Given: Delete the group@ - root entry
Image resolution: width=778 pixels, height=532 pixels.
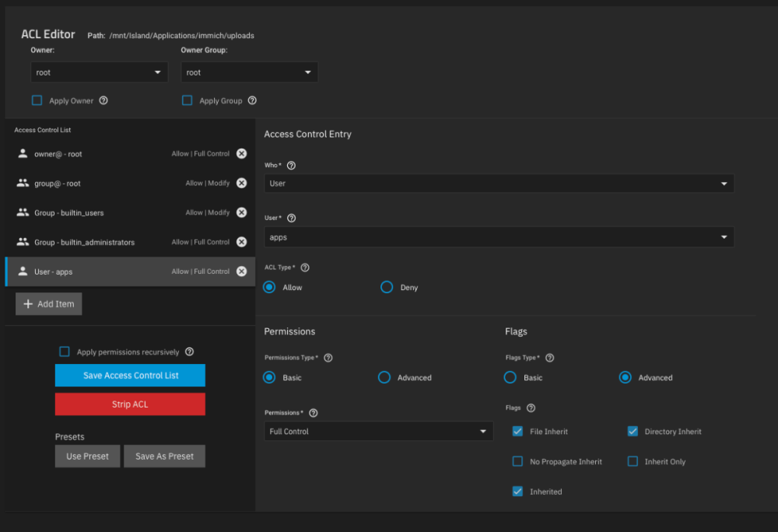Looking at the screenshot, I should click(x=241, y=183).
